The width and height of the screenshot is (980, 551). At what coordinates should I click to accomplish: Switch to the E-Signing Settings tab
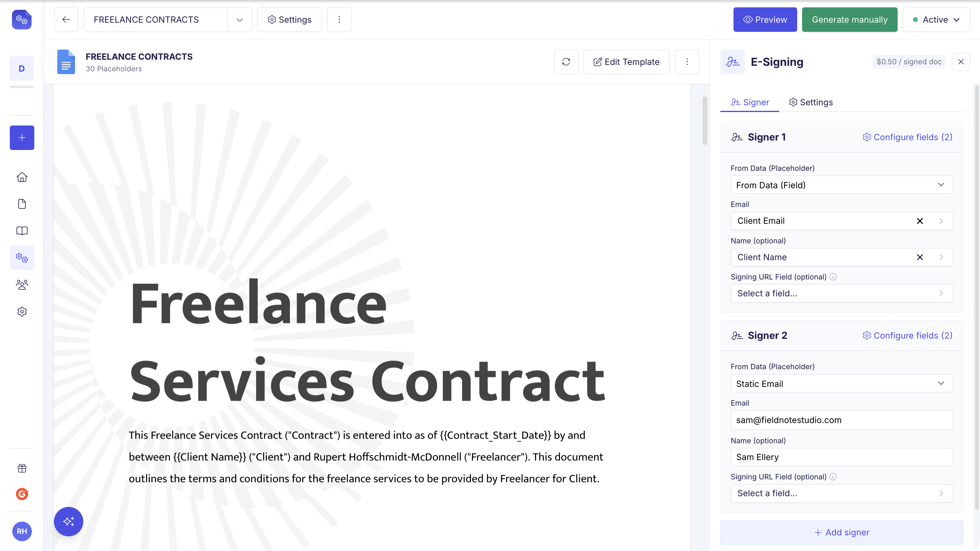811,102
